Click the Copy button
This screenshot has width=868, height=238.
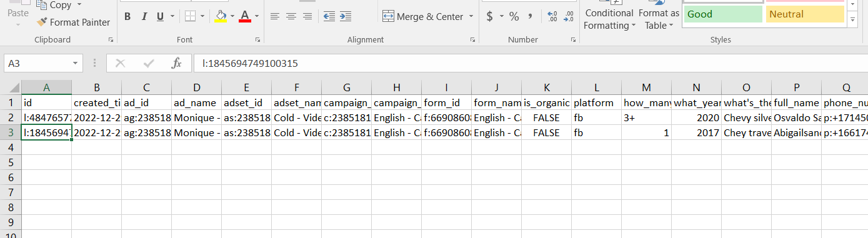(54, 5)
